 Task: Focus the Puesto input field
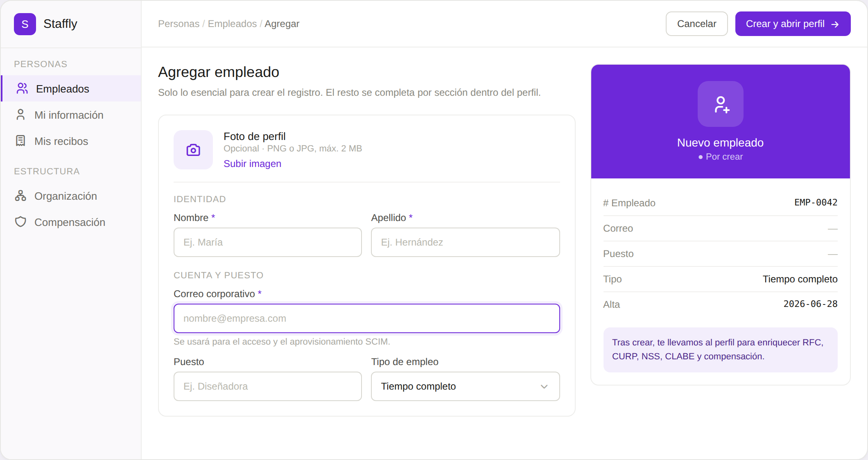point(267,386)
